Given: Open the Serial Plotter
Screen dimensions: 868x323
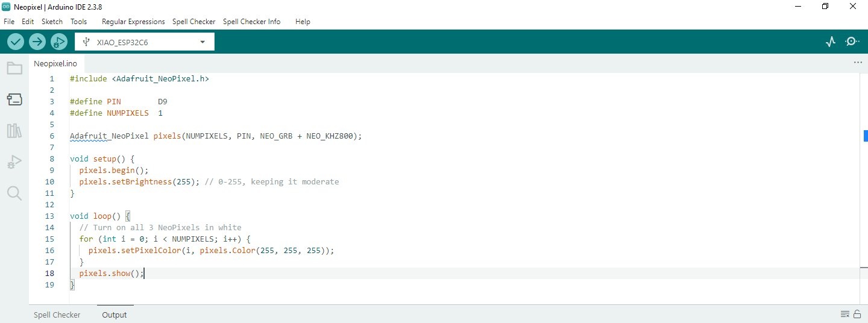Looking at the screenshot, I should (x=831, y=42).
